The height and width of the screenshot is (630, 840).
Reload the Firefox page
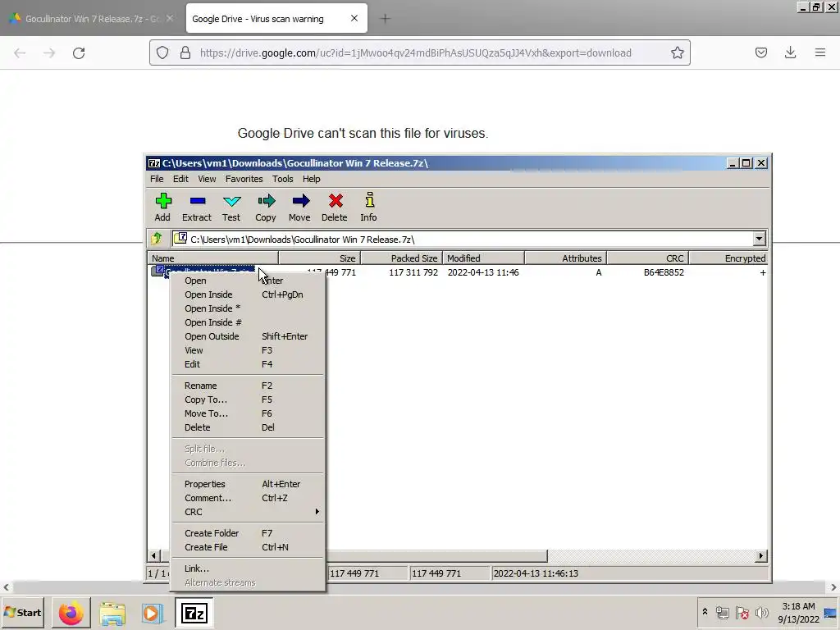79,53
